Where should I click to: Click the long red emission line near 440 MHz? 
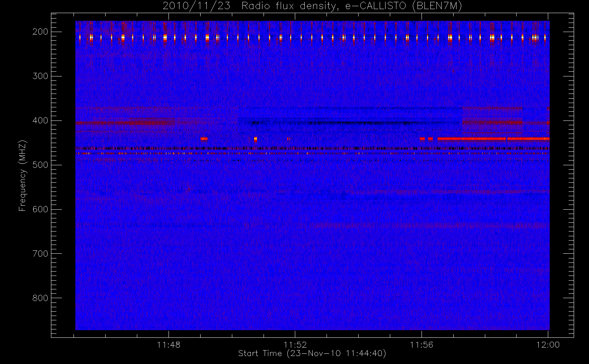coord(493,139)
